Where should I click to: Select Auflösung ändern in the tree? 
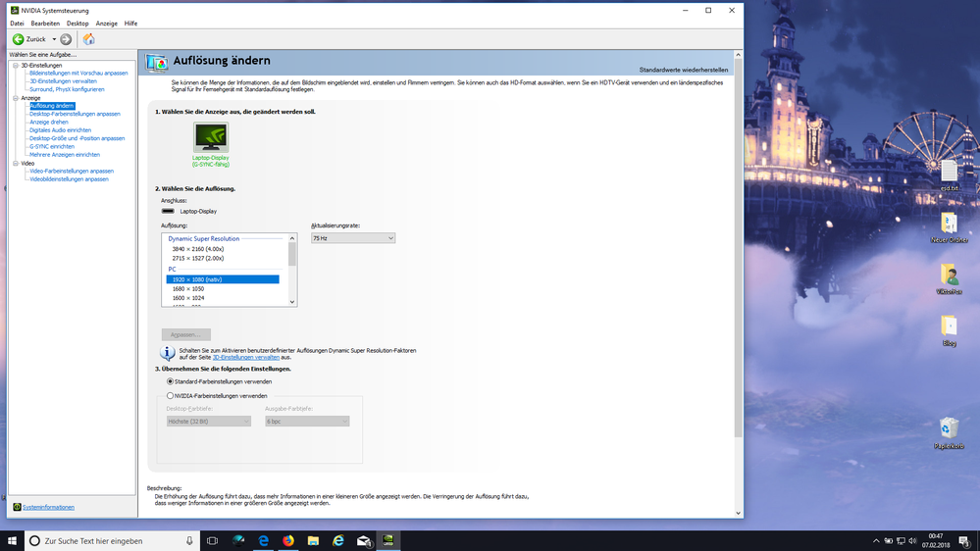click(x=52, y=106)
